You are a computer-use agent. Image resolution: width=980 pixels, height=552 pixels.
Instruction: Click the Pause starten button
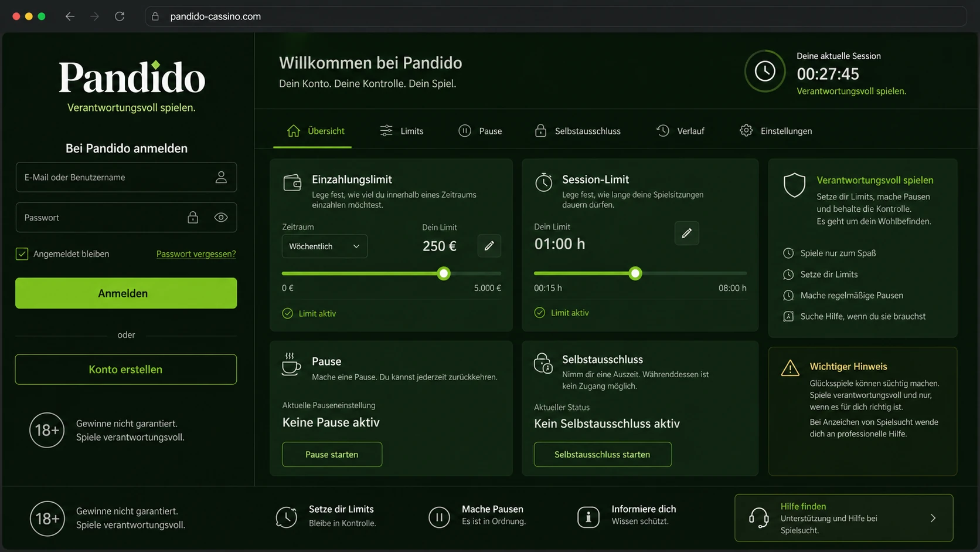pyautogui.click(x=332, y=455)
